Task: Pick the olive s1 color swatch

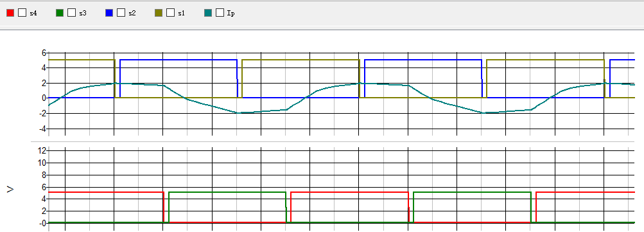Action: (x=159, y=13)
